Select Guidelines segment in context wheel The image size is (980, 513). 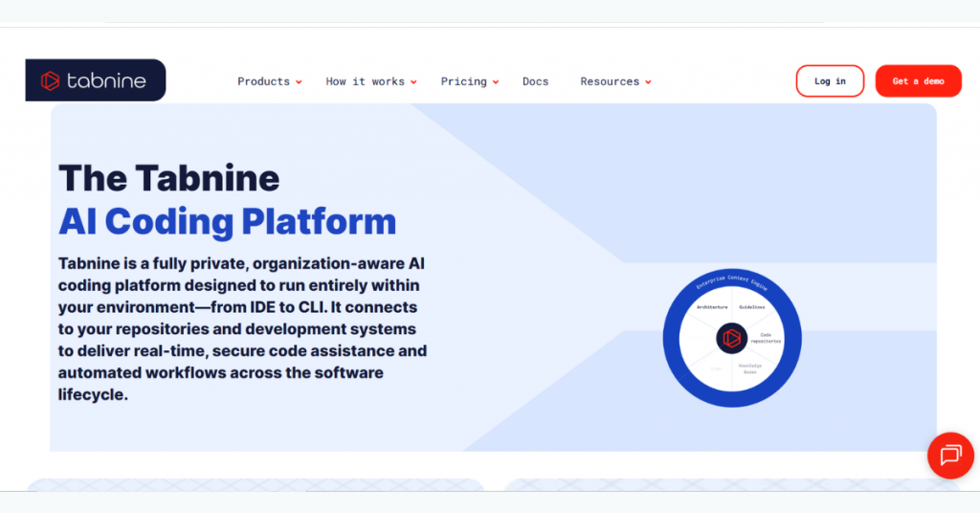(752, 307)
